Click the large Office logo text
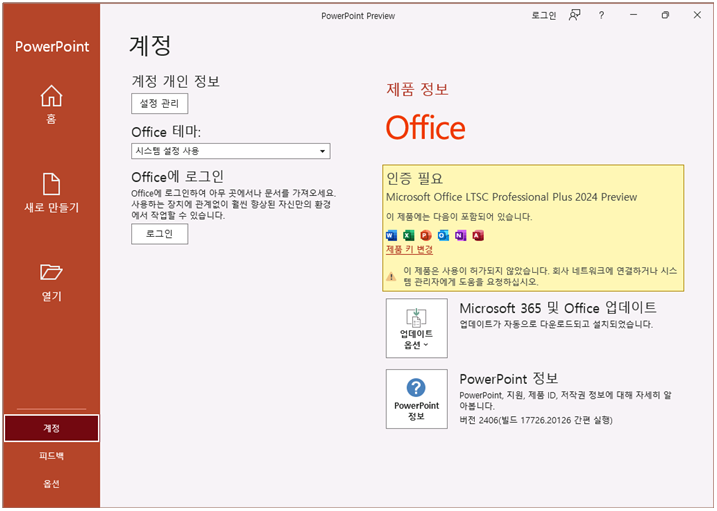 pos(426,128)
